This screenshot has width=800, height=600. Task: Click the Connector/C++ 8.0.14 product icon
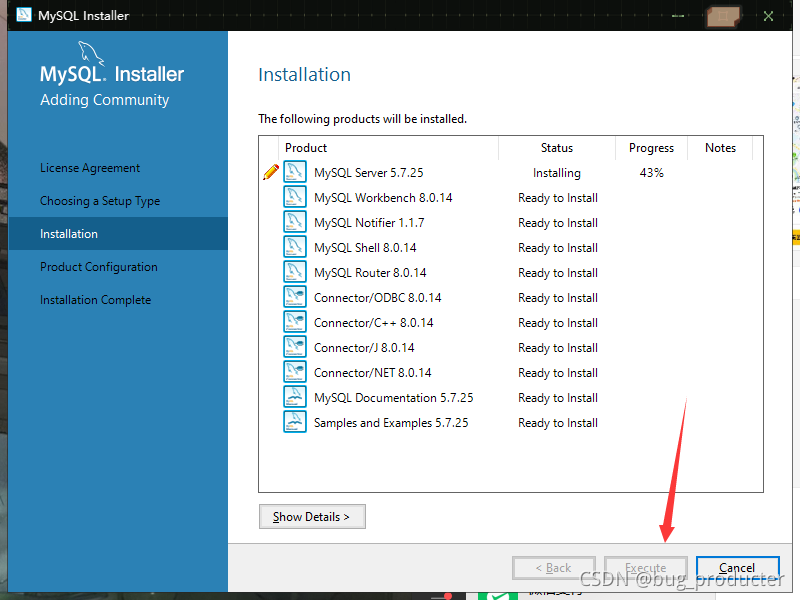click(x=295, y=321)
